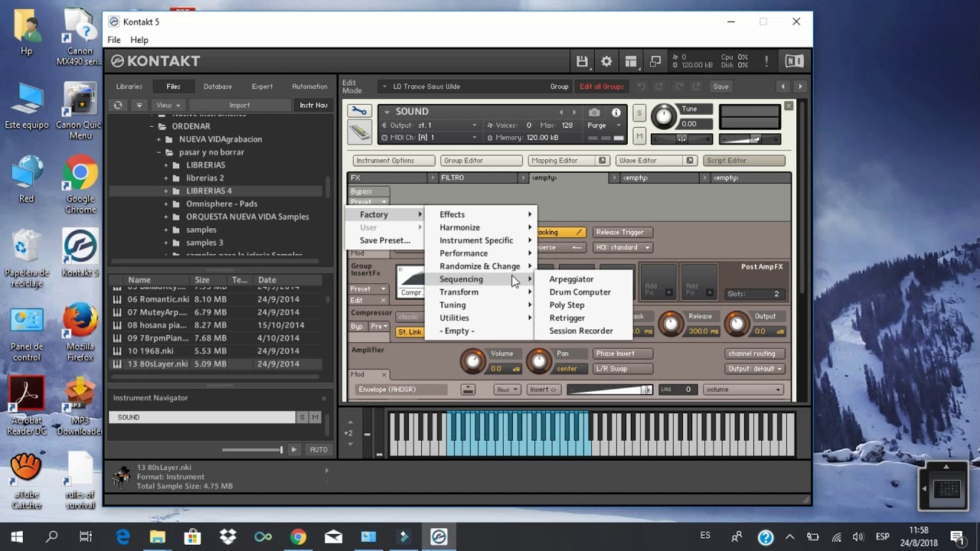Viewport: 980px width, 551px height.
Task: Switch to the Libraries tab
Action: point(129,86)
